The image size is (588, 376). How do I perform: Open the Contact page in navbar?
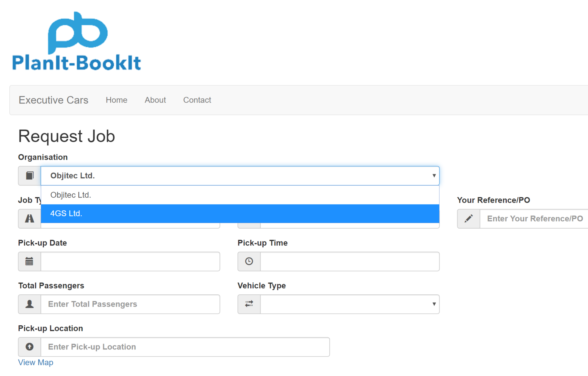click(197, 100)
